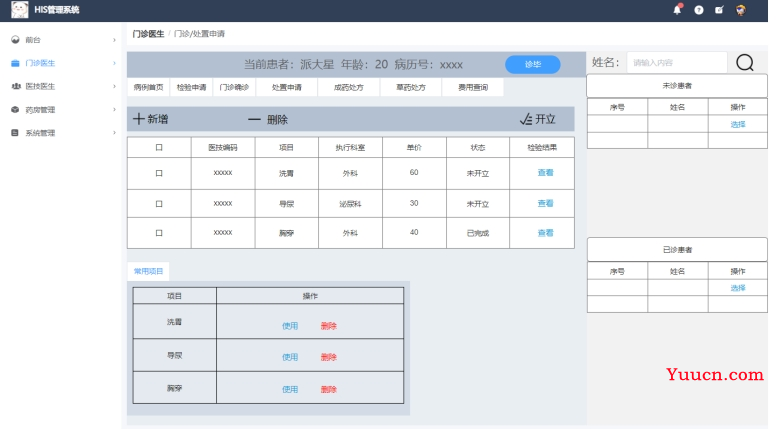Use the common item 洗胃
776x429 pixels.
pos(290,326)
